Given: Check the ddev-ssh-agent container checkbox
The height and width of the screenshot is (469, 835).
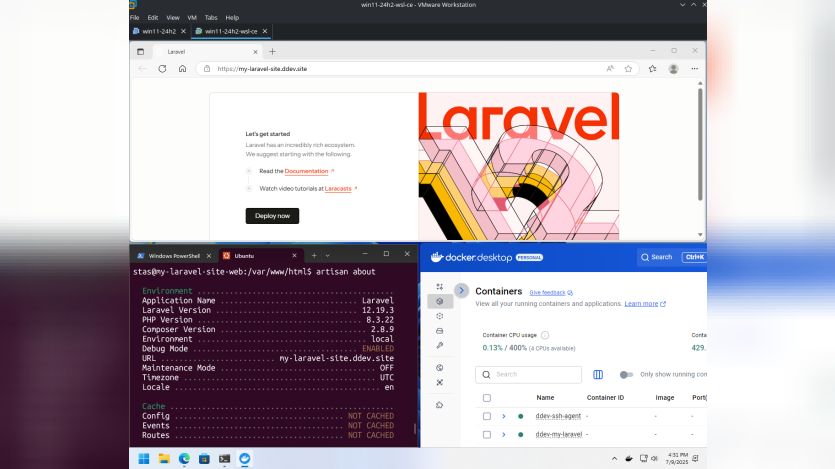Looking at the screenshot, I should pos(487,416).
